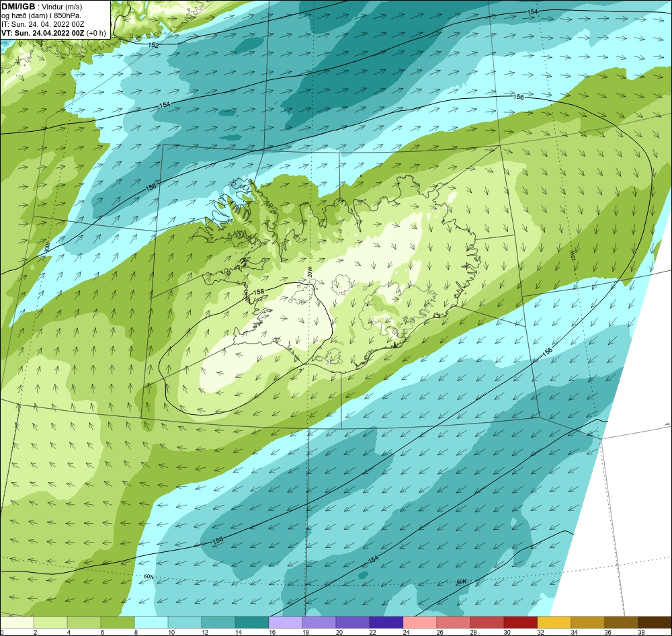Select the 20–22 m/s purple legend swatch

(353, 623)
